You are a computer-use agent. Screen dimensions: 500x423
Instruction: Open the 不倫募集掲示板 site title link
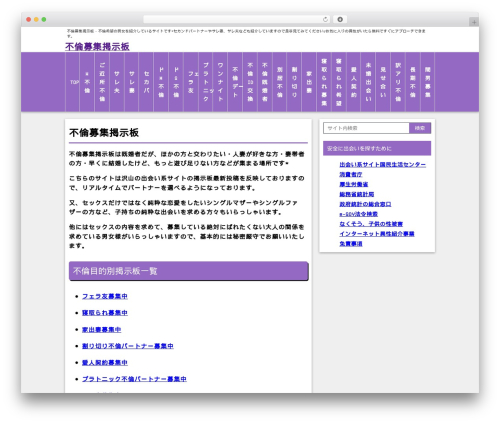coord(97,47)
